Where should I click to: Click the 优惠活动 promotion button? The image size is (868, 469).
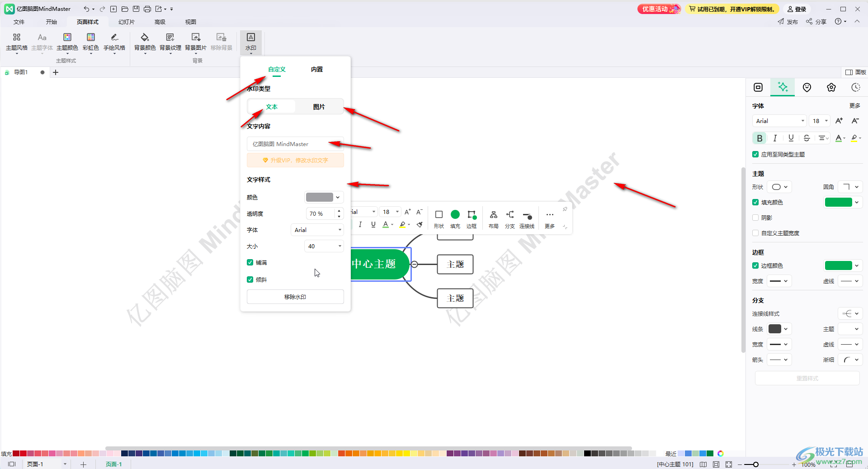point(659,9)
